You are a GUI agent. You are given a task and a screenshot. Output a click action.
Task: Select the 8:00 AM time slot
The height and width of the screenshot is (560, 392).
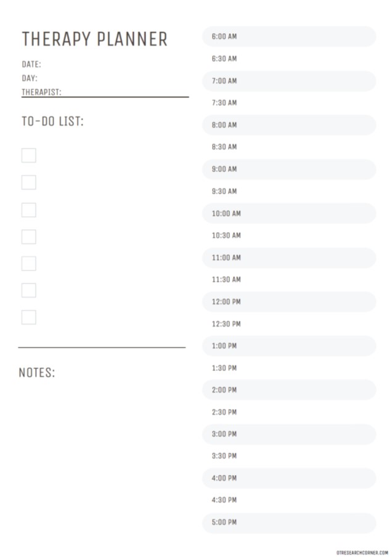(288, 125)
